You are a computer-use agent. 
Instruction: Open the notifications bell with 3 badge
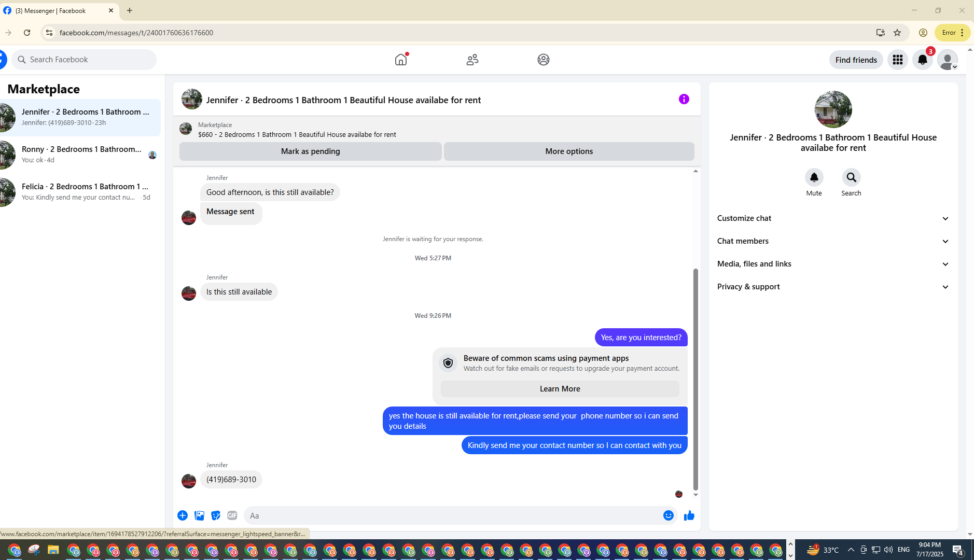923,60
